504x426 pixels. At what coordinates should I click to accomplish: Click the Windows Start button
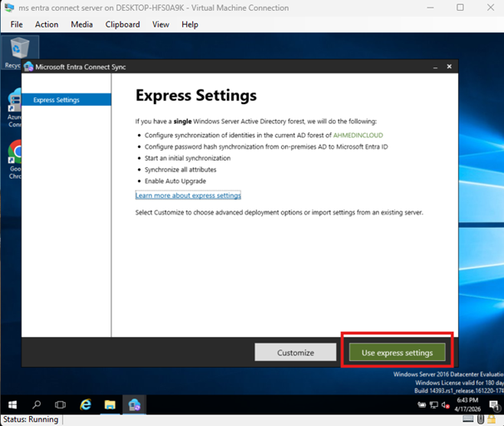click(12, 404)
